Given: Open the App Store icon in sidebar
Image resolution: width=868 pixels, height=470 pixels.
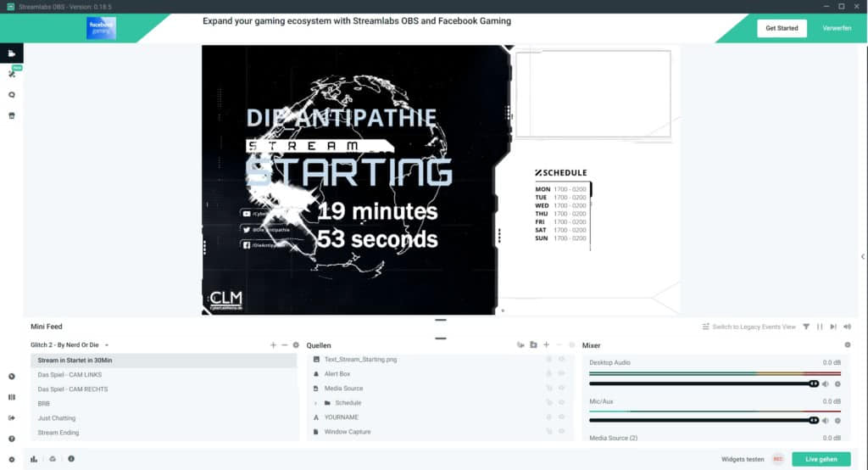Looking at the screenshot, I should pyautogui.click(x=12, y=115).
